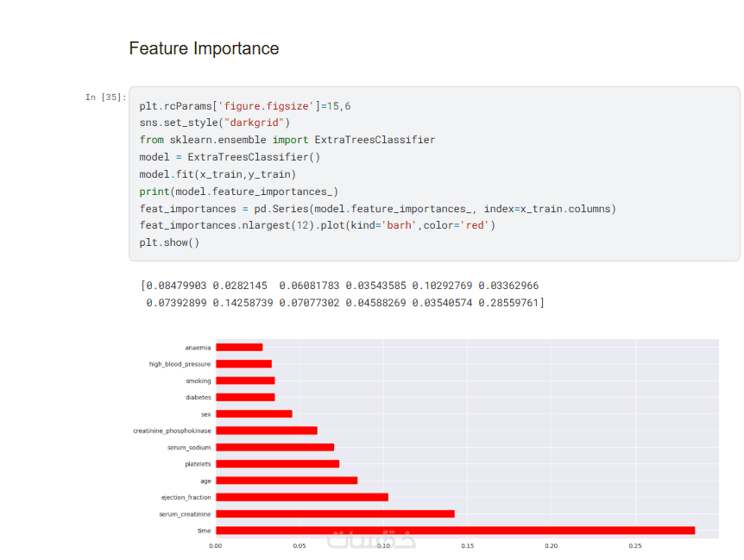Place cursor on the sns.set_style line

pyautogui.click(x=215, y=123)
